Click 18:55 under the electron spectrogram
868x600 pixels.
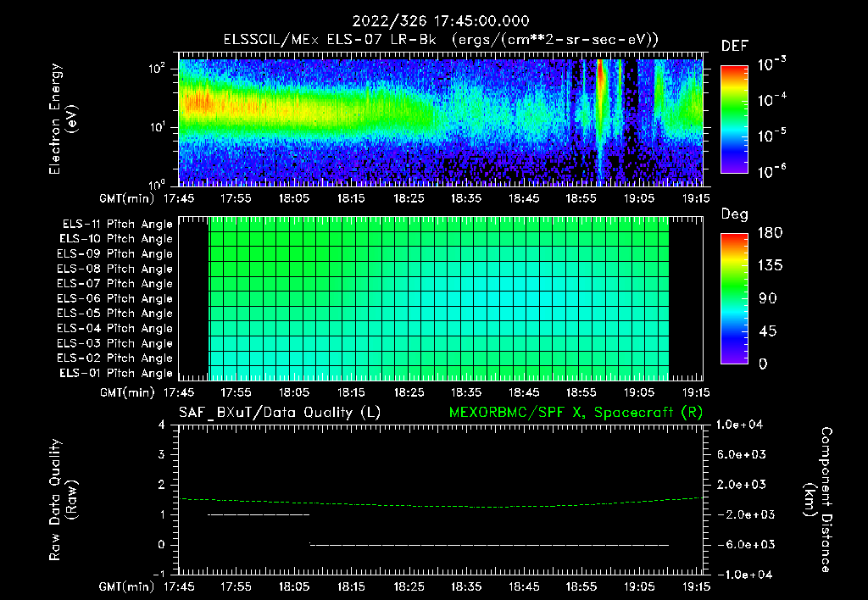(x=581, y=198)
